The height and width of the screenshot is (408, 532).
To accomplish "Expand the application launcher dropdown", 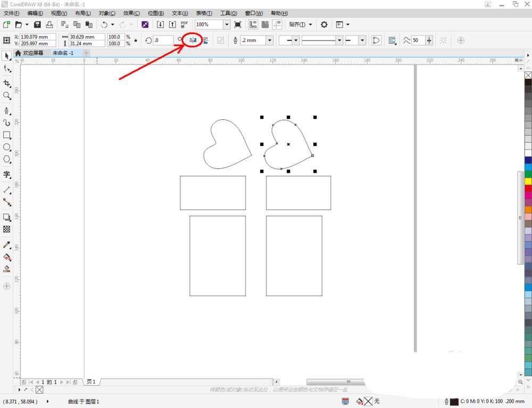I will click(347, 25).
